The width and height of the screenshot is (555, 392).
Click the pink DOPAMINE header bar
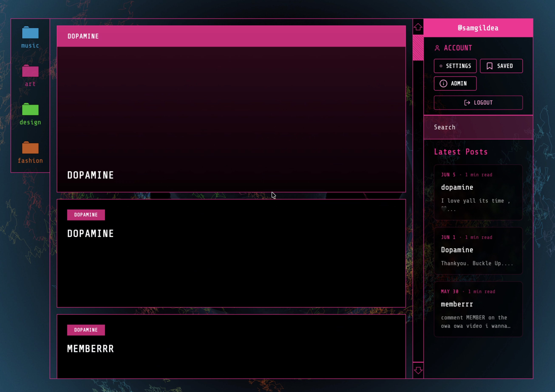coord(231,36)
